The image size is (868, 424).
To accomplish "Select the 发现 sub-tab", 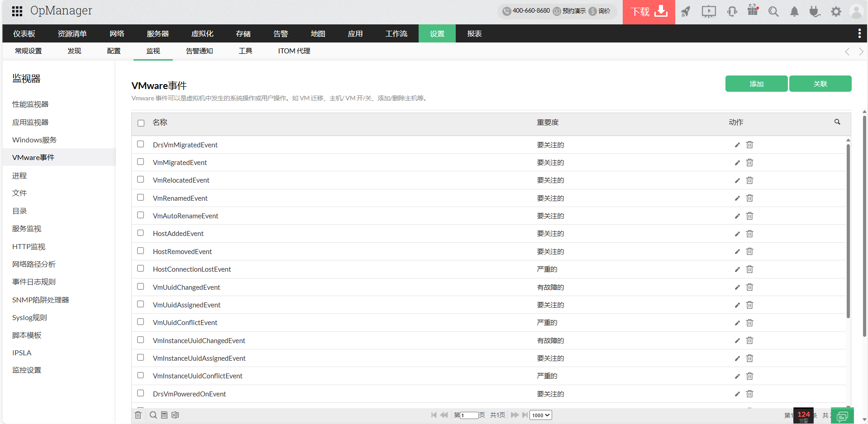I will [x=74, y=51].
